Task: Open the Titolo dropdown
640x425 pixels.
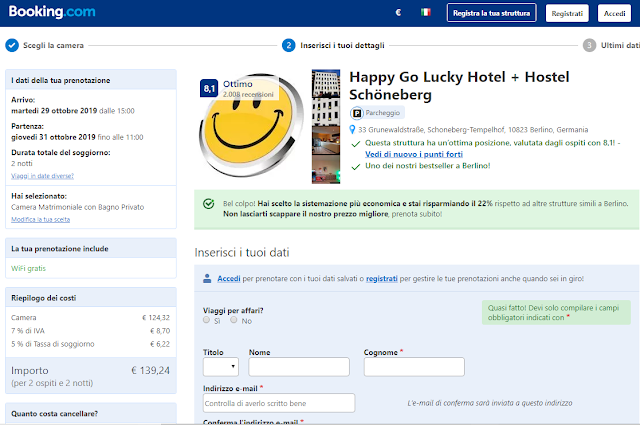Action: click(221, 367)
